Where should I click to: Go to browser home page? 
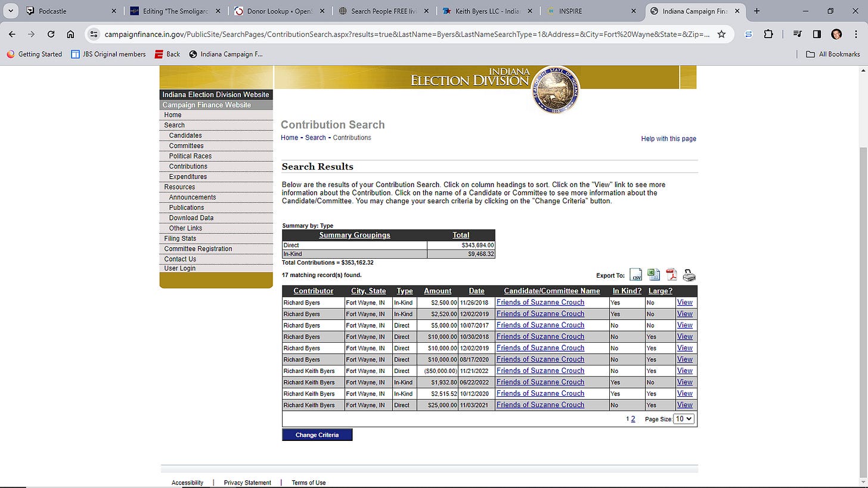(x=70, y=34)
